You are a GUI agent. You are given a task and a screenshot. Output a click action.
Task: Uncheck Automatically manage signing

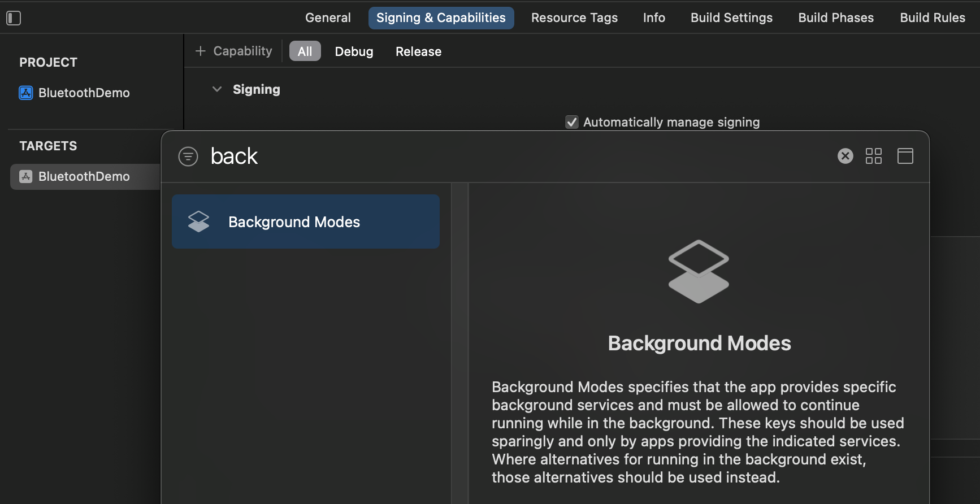coord(572,122)
